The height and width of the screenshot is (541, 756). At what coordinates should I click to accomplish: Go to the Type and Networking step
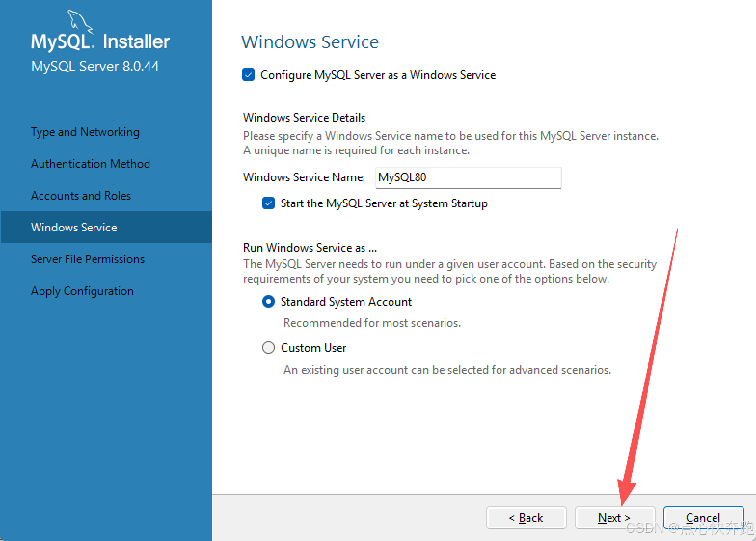tap(85, 132)
